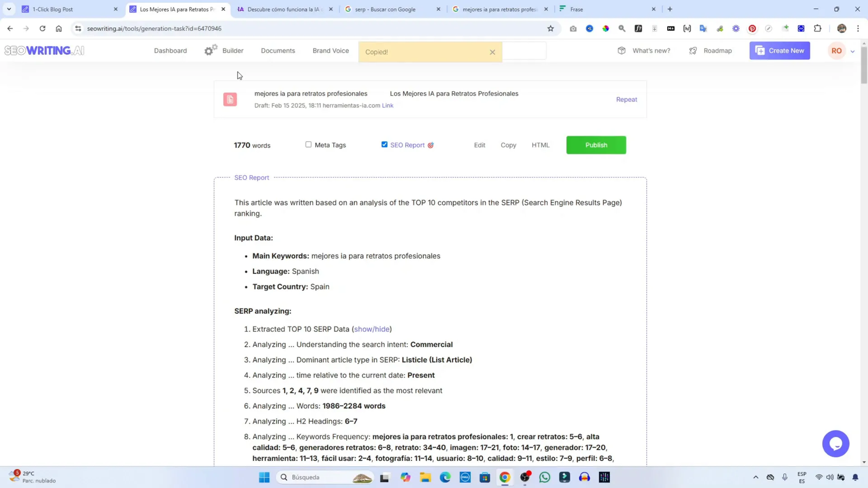Launch OBS Studio from the taskbar
868x488 pixels.
tap(525, 478)
